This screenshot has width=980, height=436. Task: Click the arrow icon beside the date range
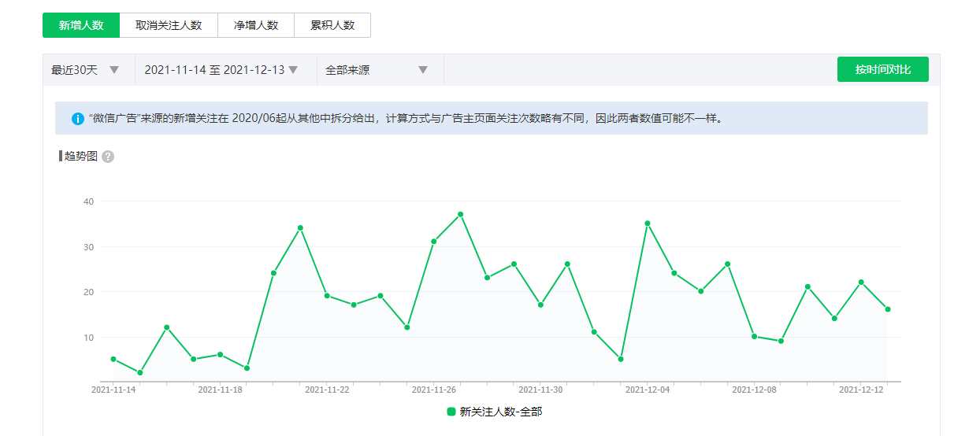pyautogui.click(x=293, y=70)
